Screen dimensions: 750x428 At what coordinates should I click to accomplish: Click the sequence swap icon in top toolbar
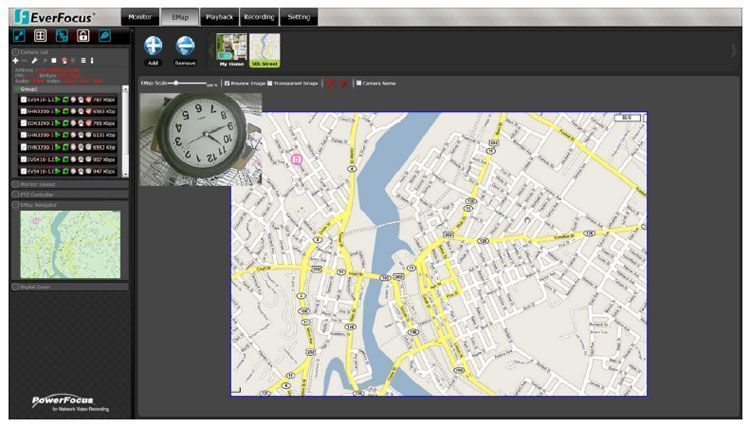coord(62,35)
